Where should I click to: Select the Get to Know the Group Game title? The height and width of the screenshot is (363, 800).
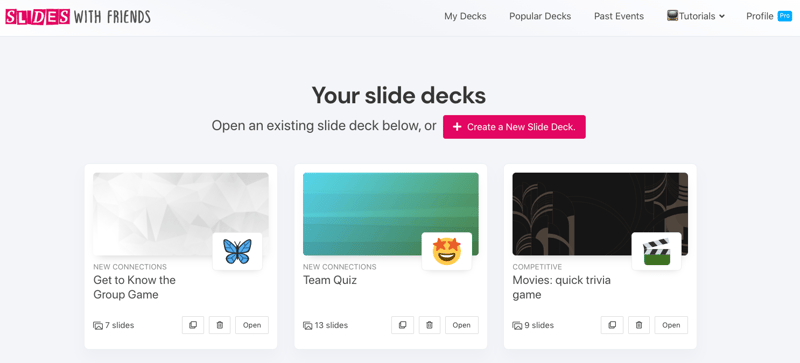[134, 287]
